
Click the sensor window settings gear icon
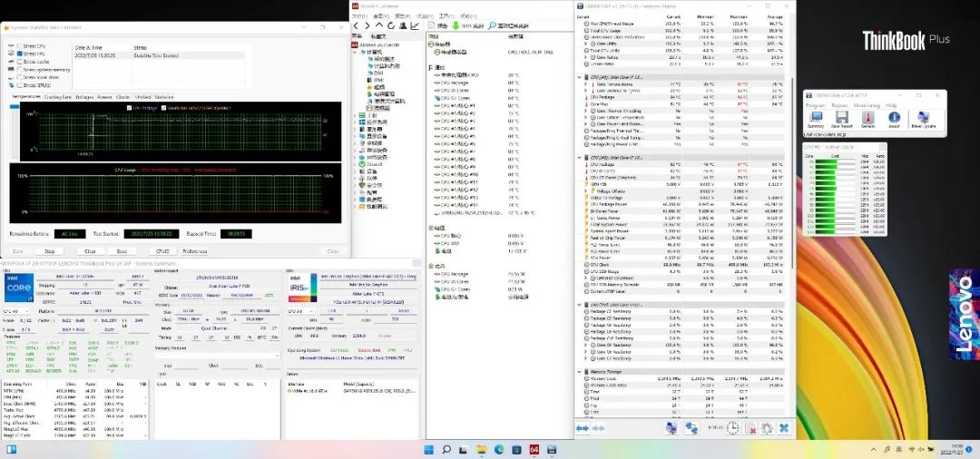(767, 428)
